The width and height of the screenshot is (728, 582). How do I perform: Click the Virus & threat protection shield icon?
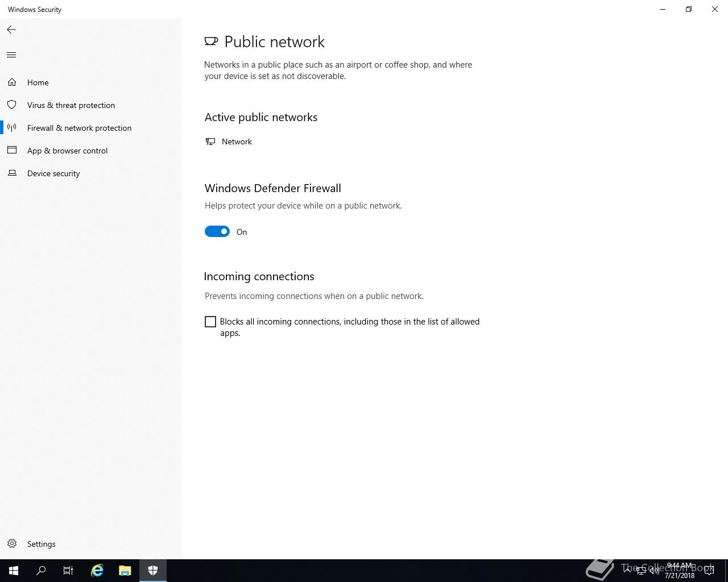(12, 105)
